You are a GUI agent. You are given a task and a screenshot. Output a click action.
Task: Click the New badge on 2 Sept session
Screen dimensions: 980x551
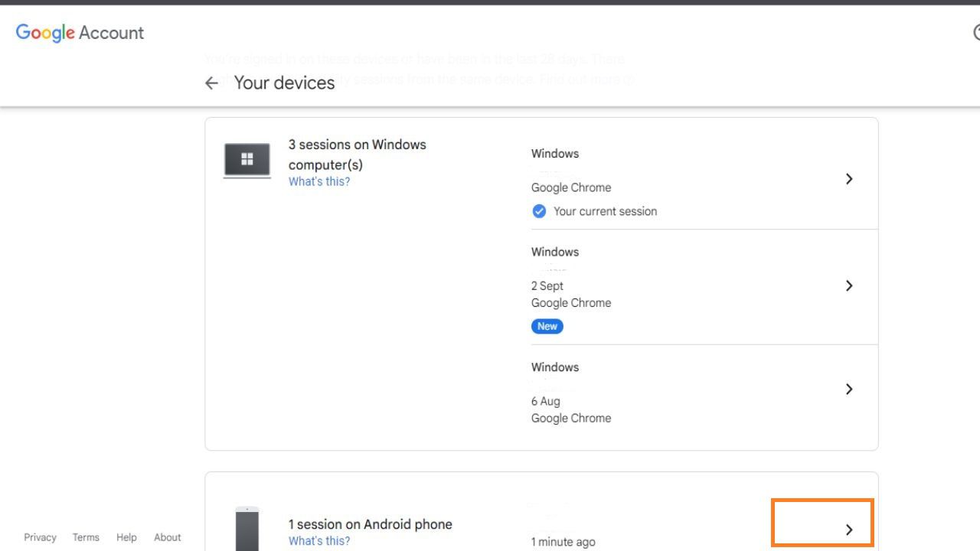pos(547,326)
